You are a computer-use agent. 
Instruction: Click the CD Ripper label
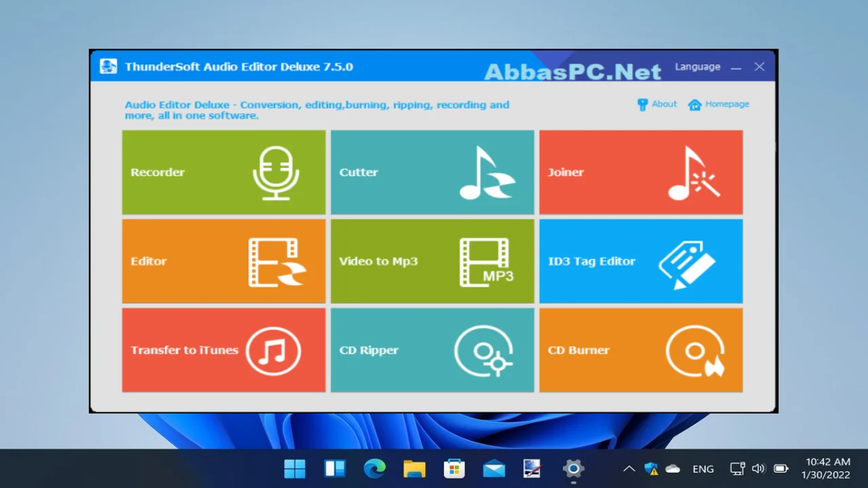pos(369,350)
